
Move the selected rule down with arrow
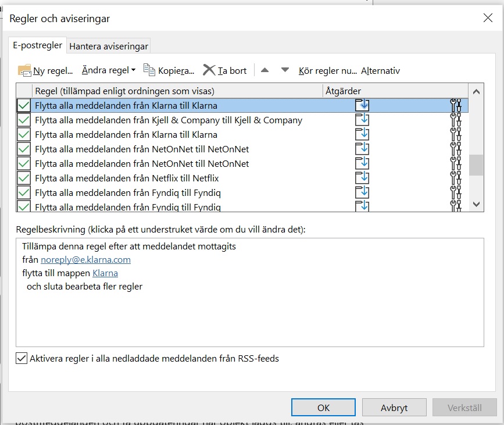point(285,70)
